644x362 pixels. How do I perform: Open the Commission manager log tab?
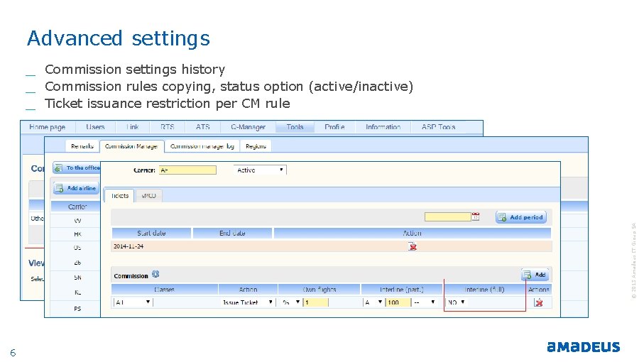[x=202, y=146]
